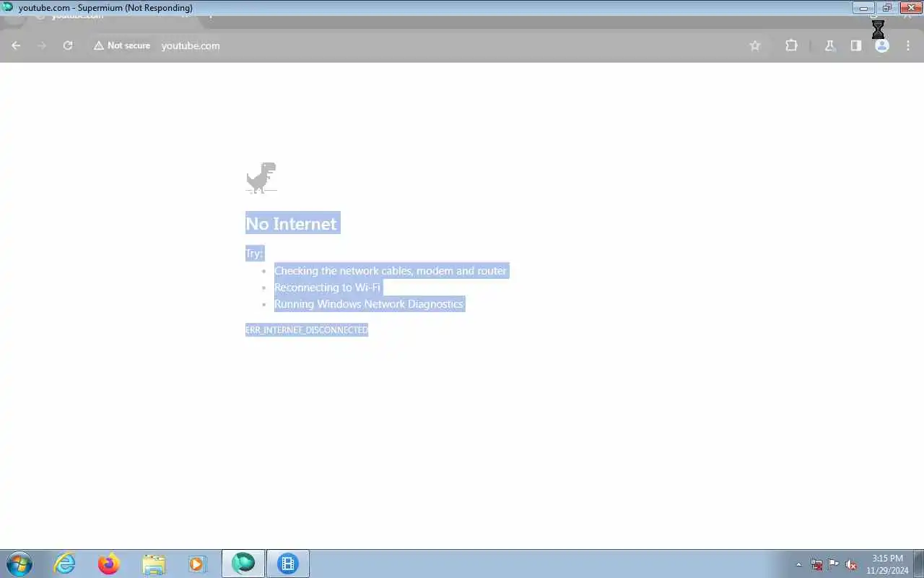The width and height of the screenshot is (924, 578).
Task: Open the Extensions puzzle icon menu
Action: [x=791, y=46]
